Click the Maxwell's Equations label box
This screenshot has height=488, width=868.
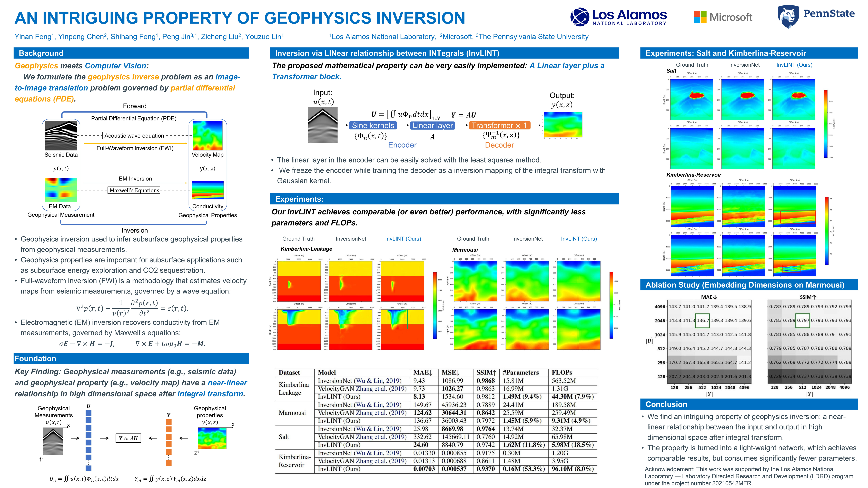click(134, 190)
